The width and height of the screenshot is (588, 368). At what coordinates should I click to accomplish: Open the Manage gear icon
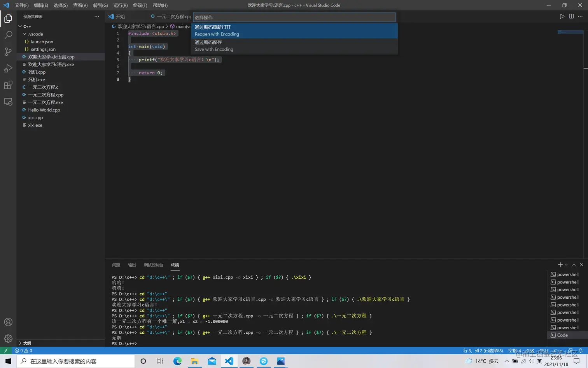[8, 338]
